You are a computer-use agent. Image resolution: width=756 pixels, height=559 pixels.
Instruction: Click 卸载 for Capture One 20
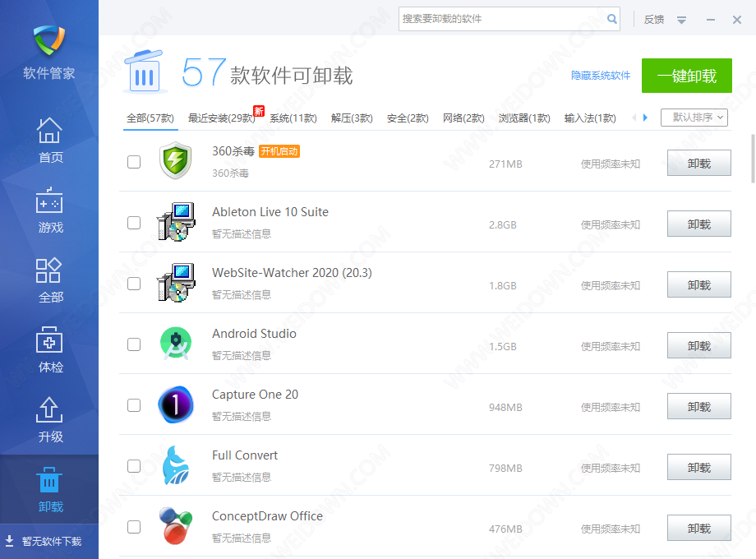699,406
